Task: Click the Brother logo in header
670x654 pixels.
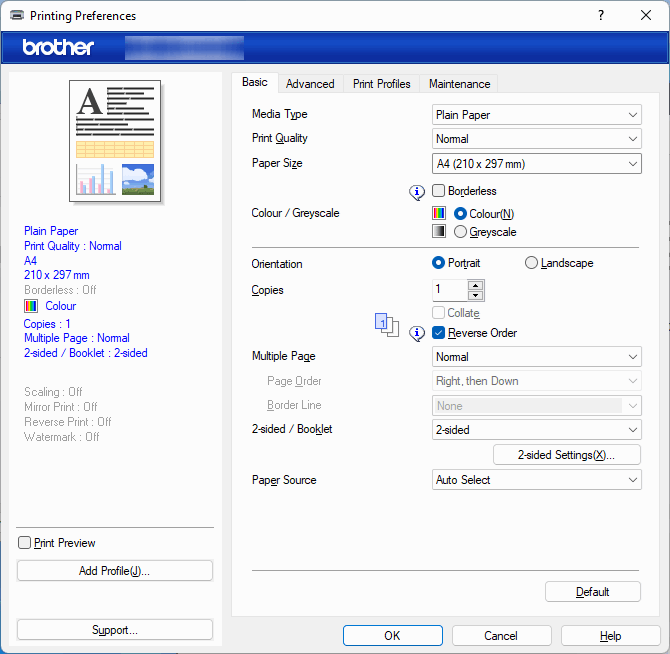Action: tap(58, 47)
